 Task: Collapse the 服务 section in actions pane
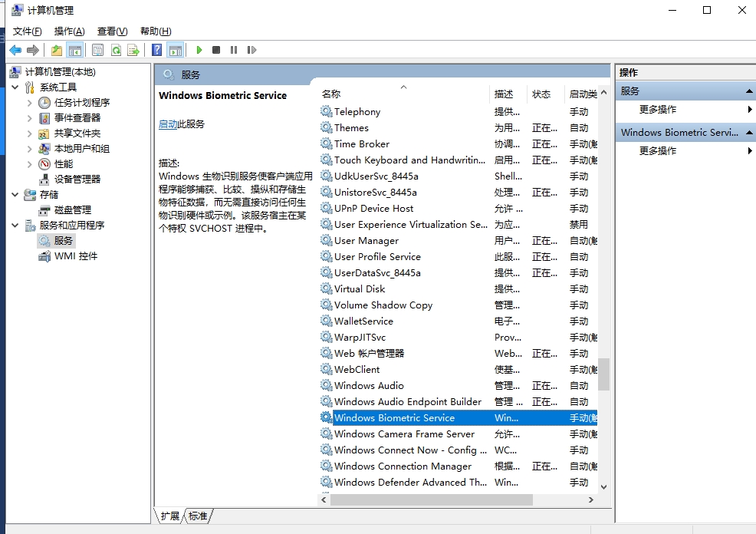749,91
